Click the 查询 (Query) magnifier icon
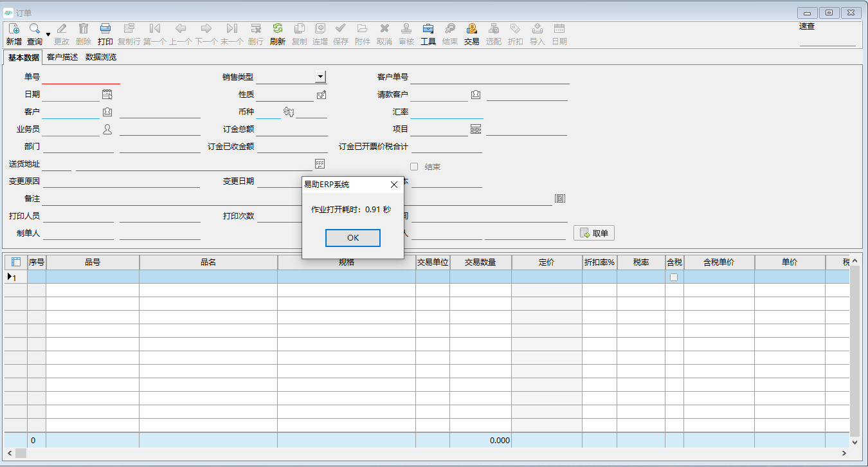Image resolution: width=868 pixels, height=467 pixels. 35,28
